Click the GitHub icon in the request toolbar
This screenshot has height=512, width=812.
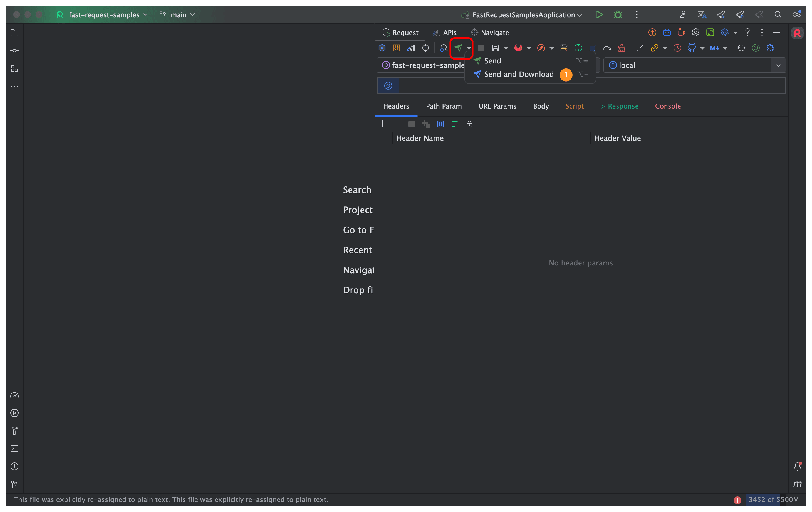point(692,48)
